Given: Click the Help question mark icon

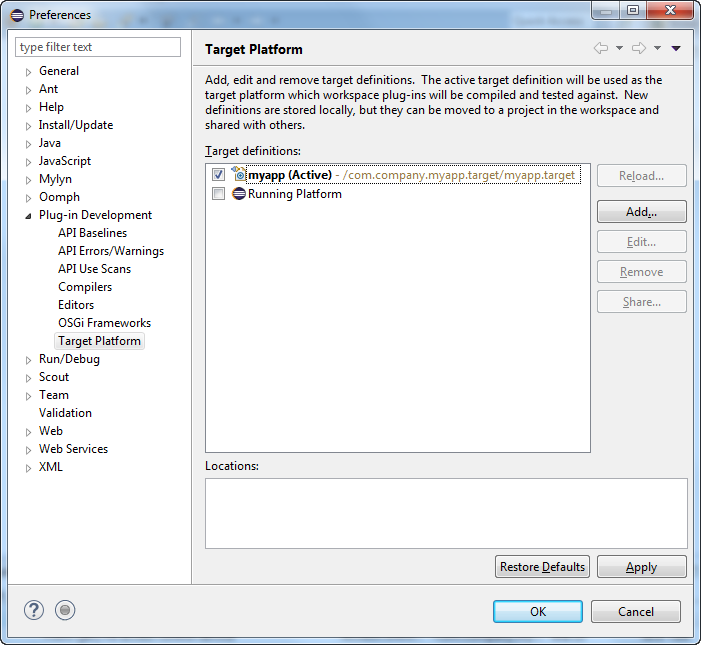Looking at the screenshot, I should coord(34,610).
